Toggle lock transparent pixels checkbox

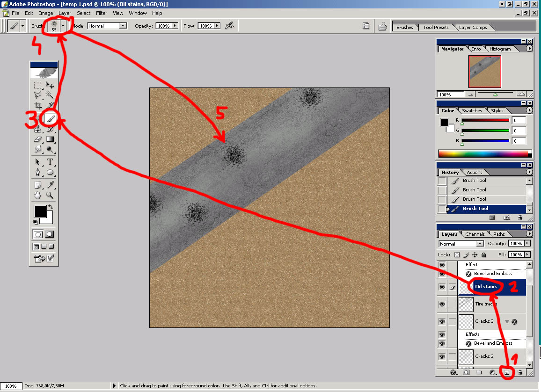pyautogui.click(x=457, y=255)
